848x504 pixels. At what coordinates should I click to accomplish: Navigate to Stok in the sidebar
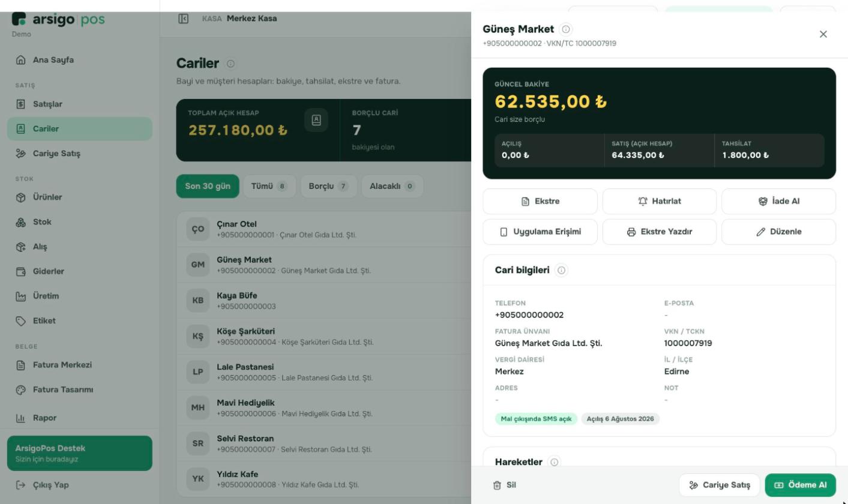pos(80,222)
